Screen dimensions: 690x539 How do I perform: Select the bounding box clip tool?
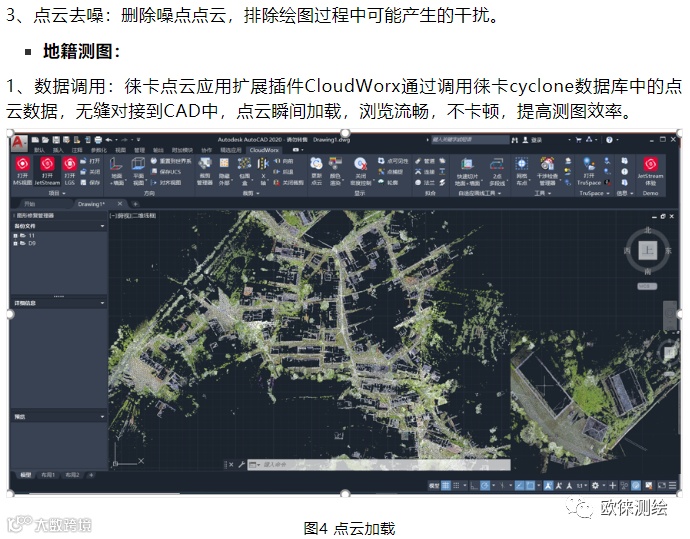click(244, 170)
